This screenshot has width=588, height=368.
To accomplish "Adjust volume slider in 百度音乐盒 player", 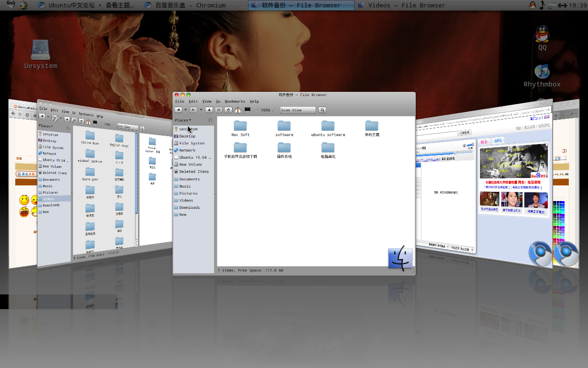I will coord(469,145).
